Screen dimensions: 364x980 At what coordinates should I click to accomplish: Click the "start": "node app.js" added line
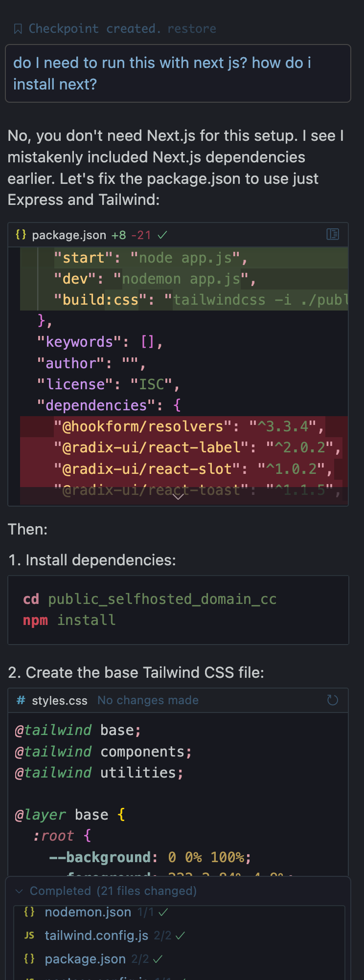184,258
